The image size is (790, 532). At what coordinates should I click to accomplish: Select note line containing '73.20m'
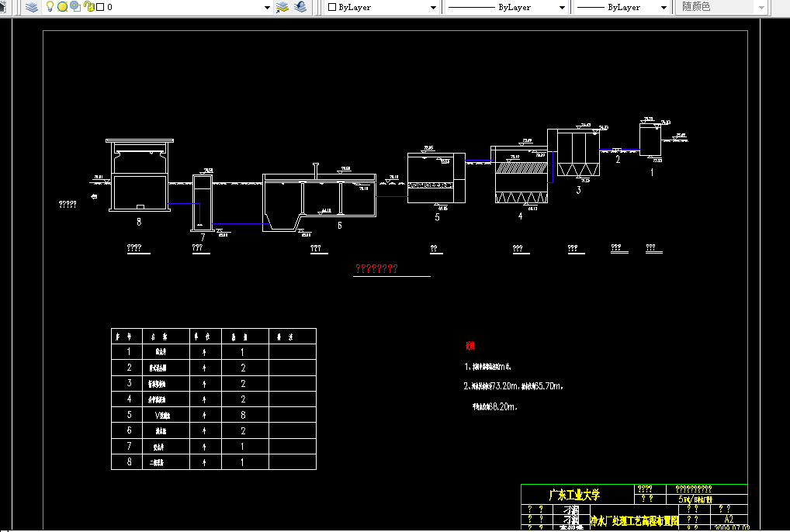(513, 386)
